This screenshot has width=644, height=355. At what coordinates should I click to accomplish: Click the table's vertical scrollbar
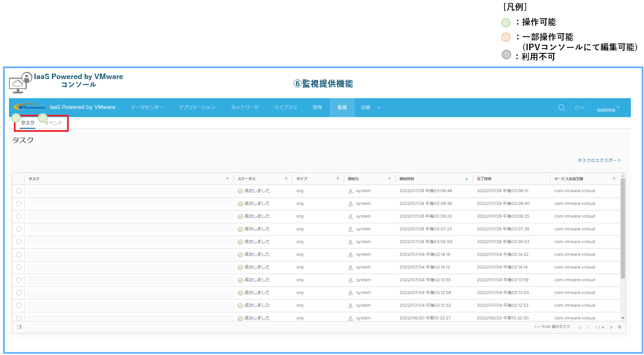coord(622,227)
